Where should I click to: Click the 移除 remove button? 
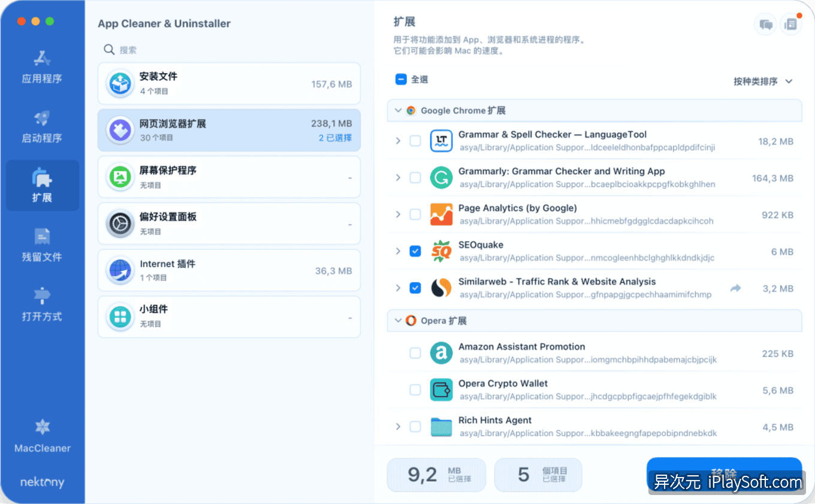coord(725,475)
